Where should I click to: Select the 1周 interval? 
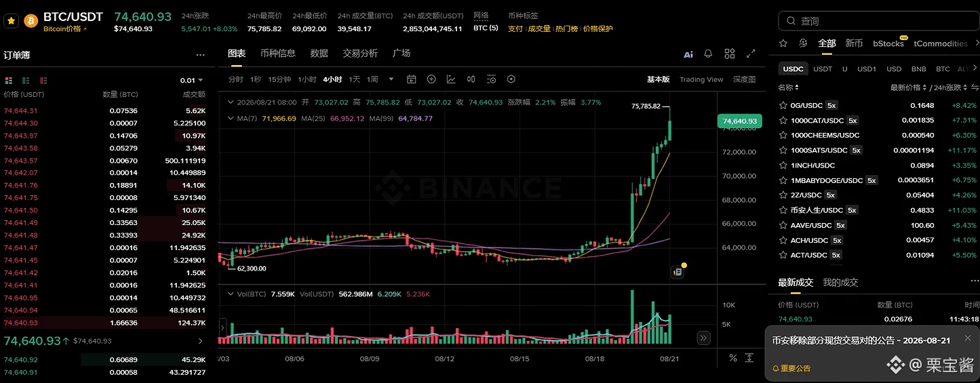tap(372, 79)
